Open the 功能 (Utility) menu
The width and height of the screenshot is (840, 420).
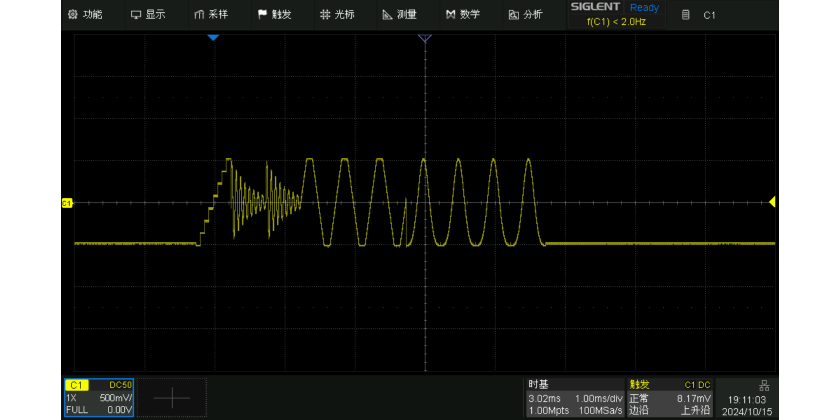85,15
